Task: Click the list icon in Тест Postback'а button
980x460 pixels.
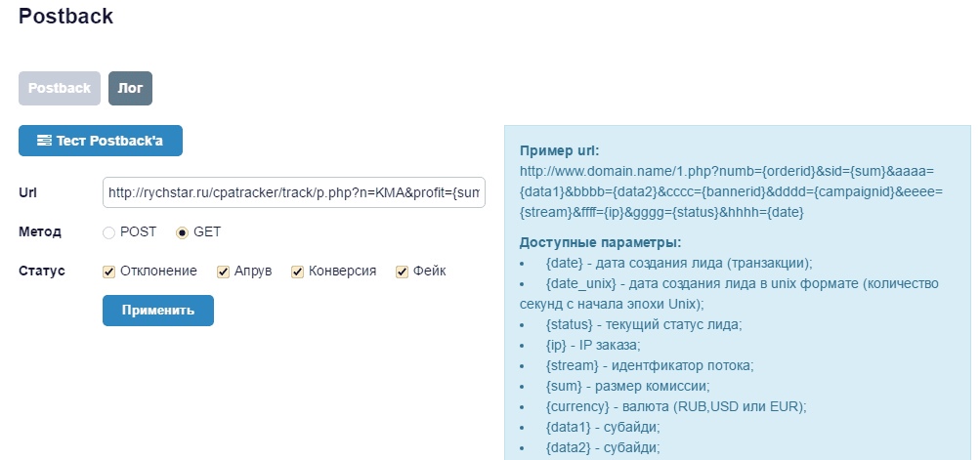Action: [44, 141]
